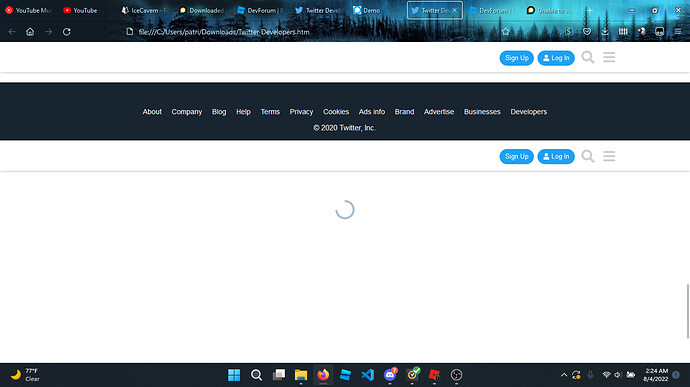Open the Firefox application menu

tap(678, 32)
